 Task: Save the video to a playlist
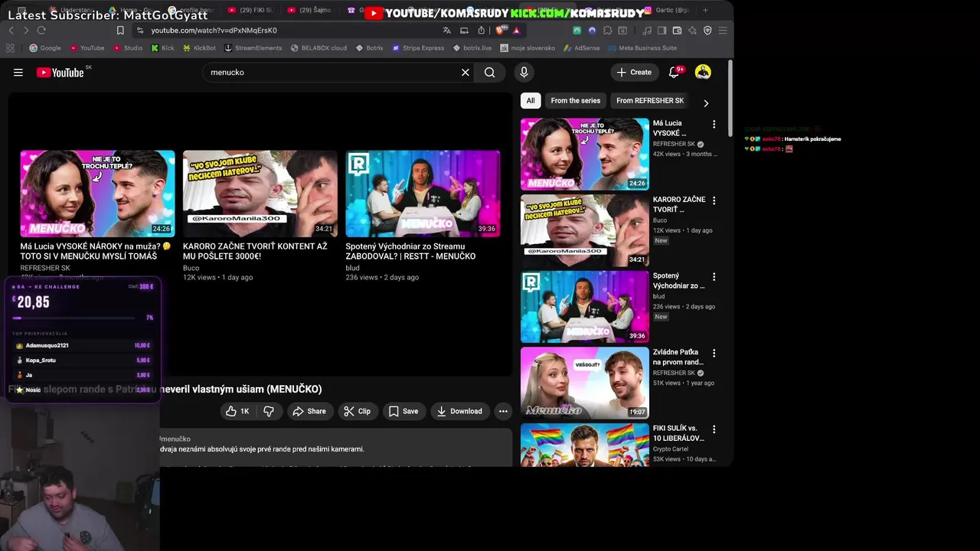pyautogui.click(x=403, y=412)
